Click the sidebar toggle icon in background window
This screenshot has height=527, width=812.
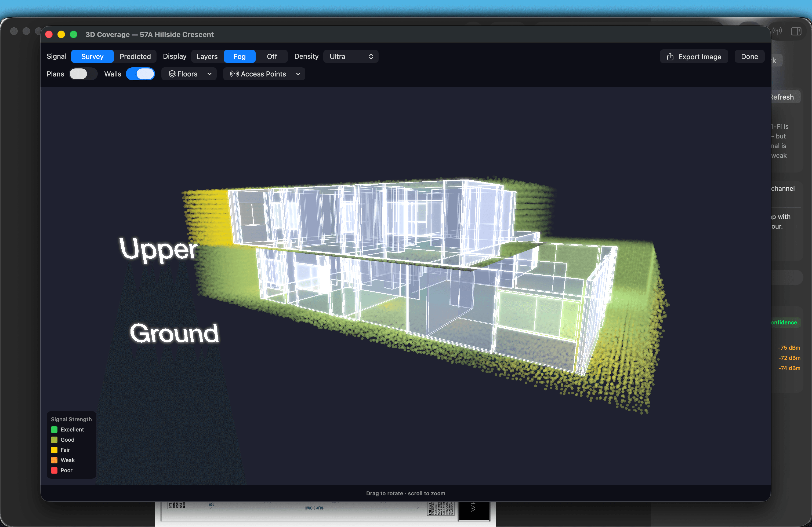point(796,31)
